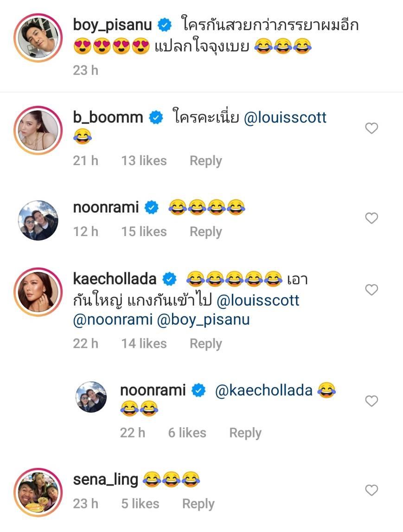Open b_boomm's avatar
The height and width of the screenshot is (532, 403).
[38, 129]
